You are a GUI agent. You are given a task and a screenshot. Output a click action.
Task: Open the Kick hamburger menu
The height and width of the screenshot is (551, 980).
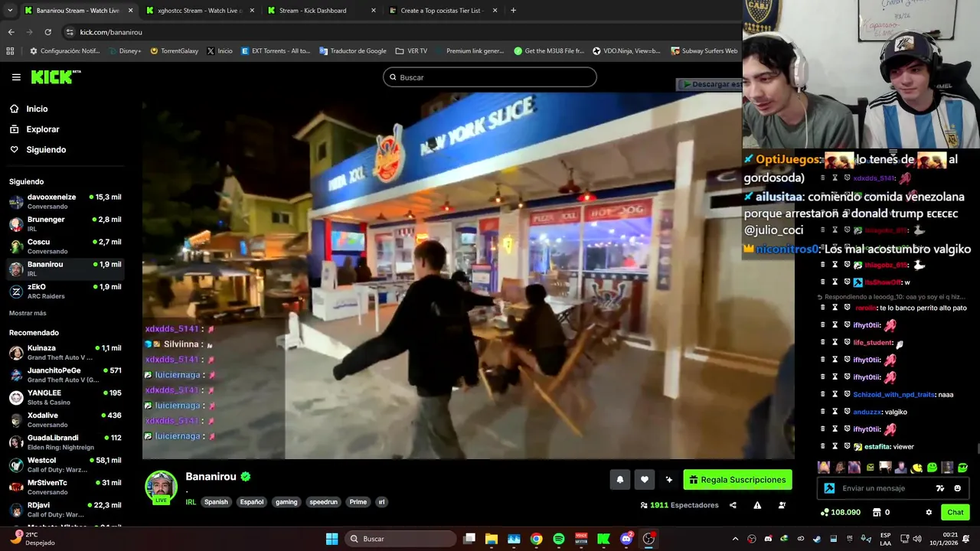[16, 77]
